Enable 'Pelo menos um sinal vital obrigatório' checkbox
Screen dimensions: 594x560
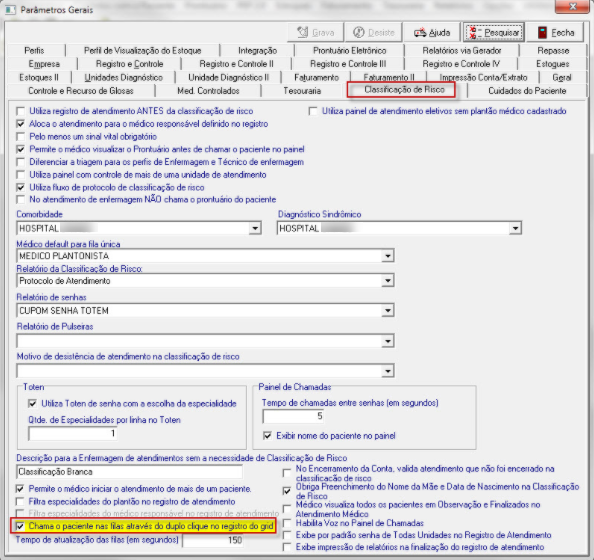(21, 137)
